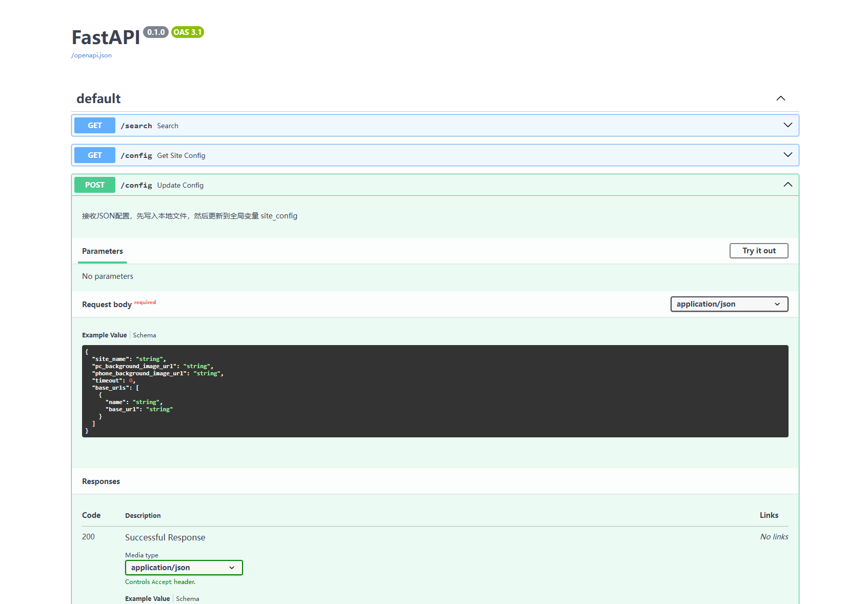Image resolution: width=868 pixels, height=604 pixels.
Task: Click the FastAPI title
Action: pos(106,37)
